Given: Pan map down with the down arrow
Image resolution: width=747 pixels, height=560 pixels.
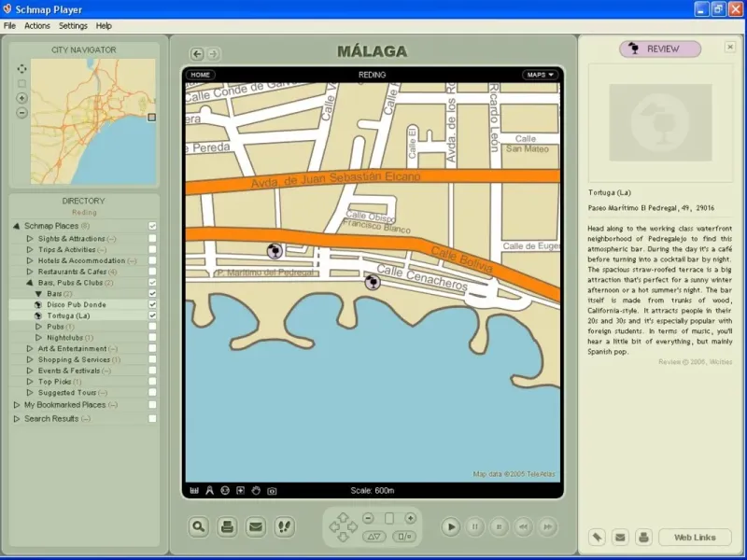Looking at the screenshot, I should coord(343,538).
